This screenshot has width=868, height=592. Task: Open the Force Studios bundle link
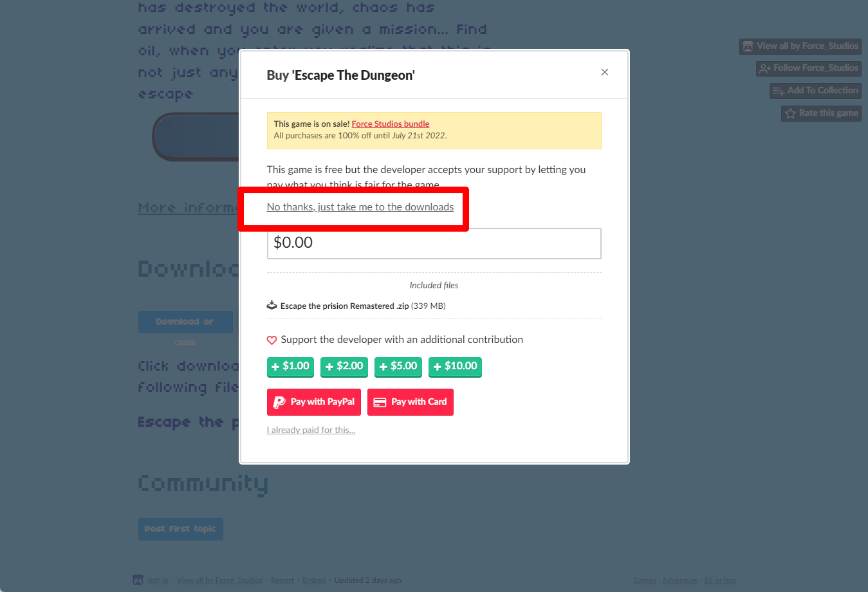tap(391, 124)
